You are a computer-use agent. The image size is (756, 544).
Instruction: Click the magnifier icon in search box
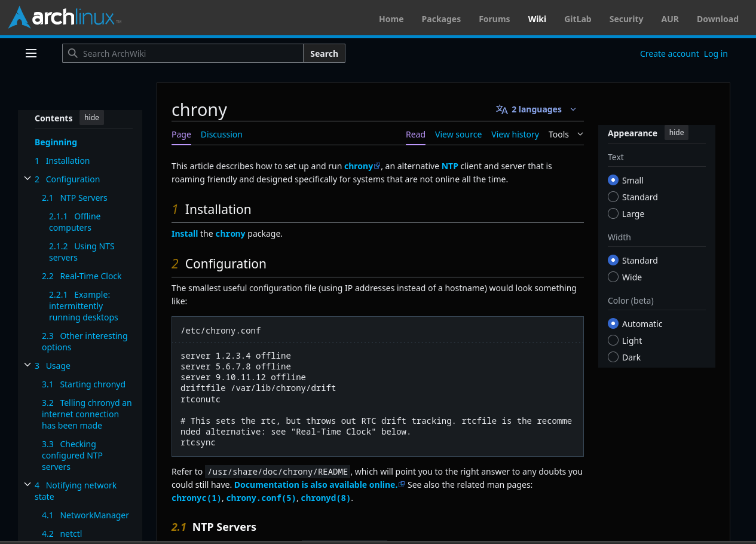point(73,54)
